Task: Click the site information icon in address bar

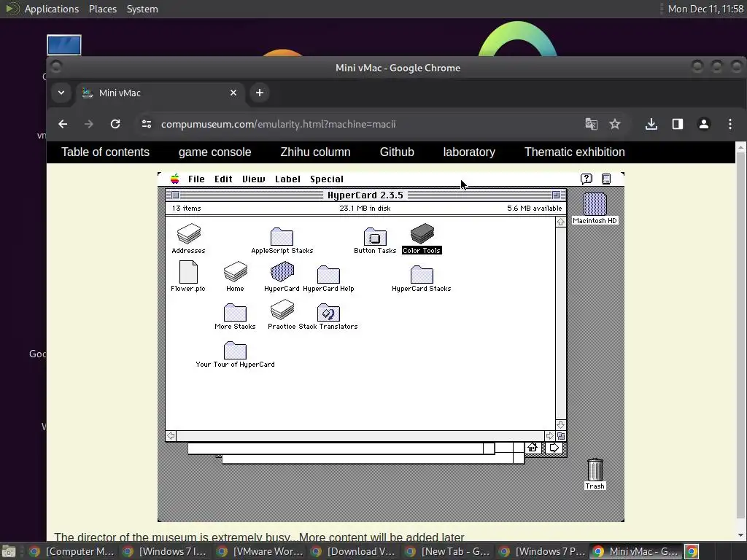Action: coord(147,124)
